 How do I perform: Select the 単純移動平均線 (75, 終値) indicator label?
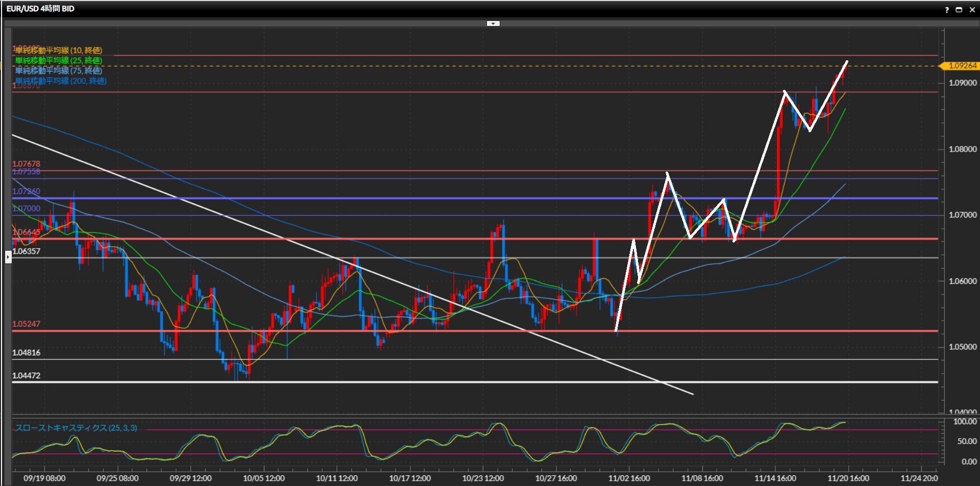tap(59, 70)
